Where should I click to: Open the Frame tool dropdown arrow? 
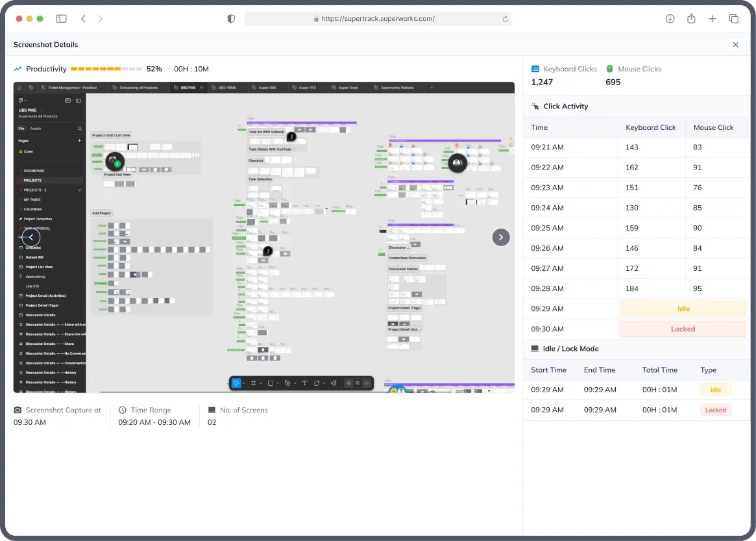(x=262, y=383)
